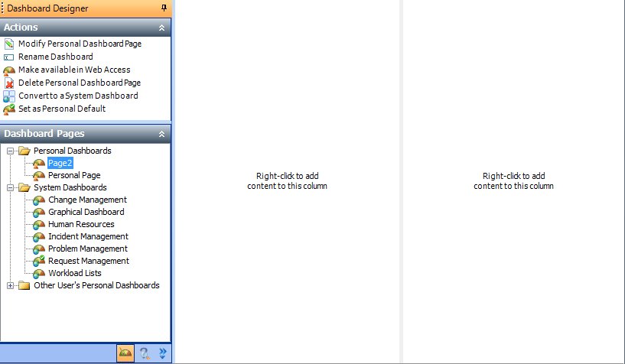Screen dimensions: 625x364
Task: Collapse the System Dashboards tree node
Action: click(x=11, y=187)
